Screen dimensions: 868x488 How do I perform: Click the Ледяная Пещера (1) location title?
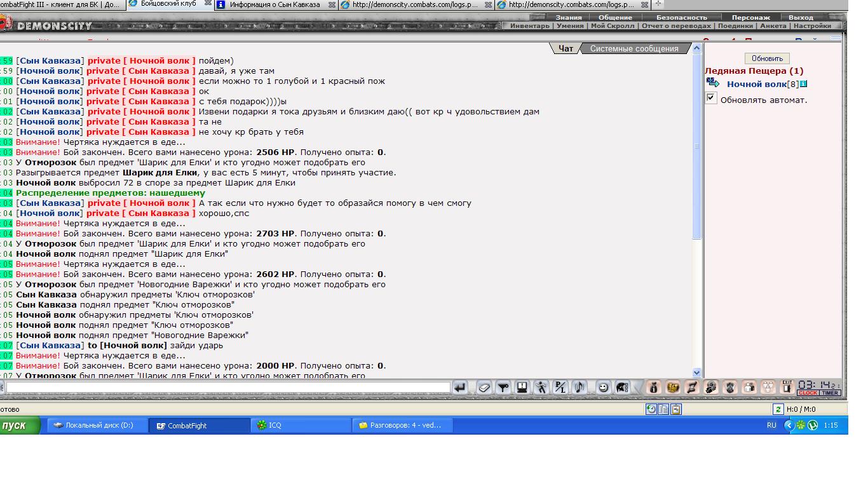pyautogui.click(x=754, y=71)
